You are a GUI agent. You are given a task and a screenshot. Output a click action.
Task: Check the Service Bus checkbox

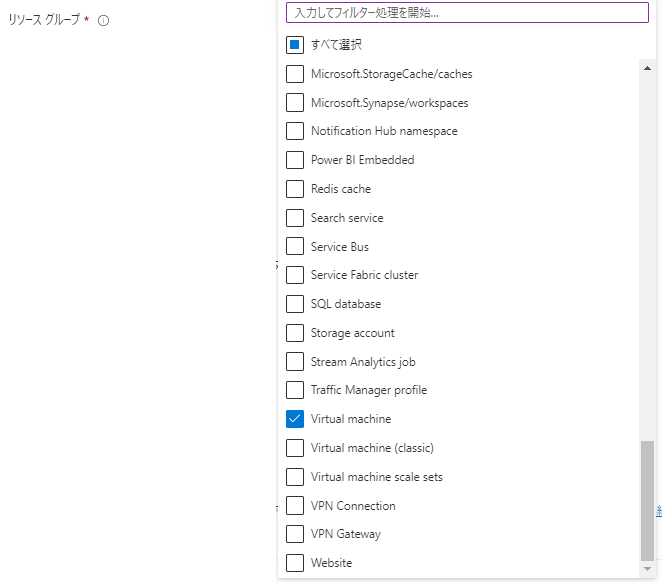coord(295,246)
